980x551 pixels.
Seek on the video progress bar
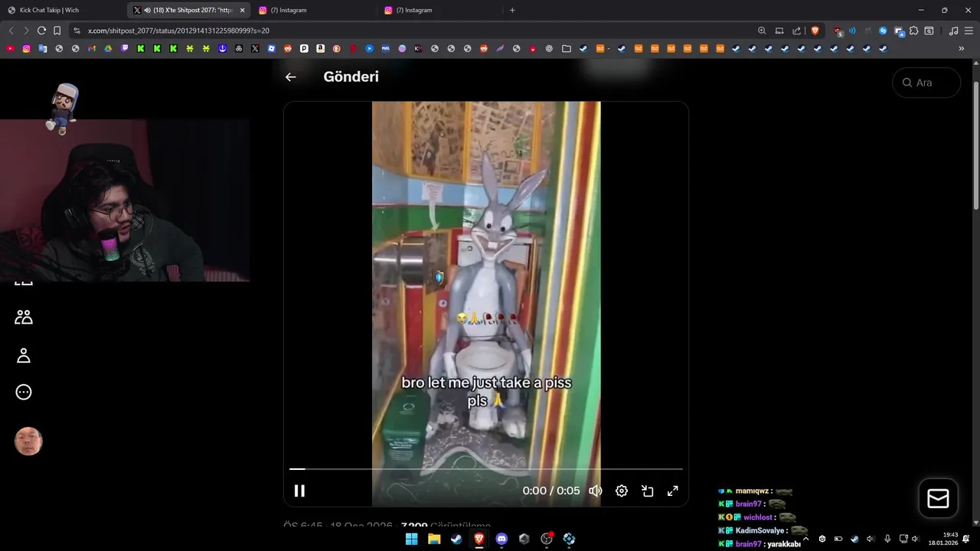point(485,468)
